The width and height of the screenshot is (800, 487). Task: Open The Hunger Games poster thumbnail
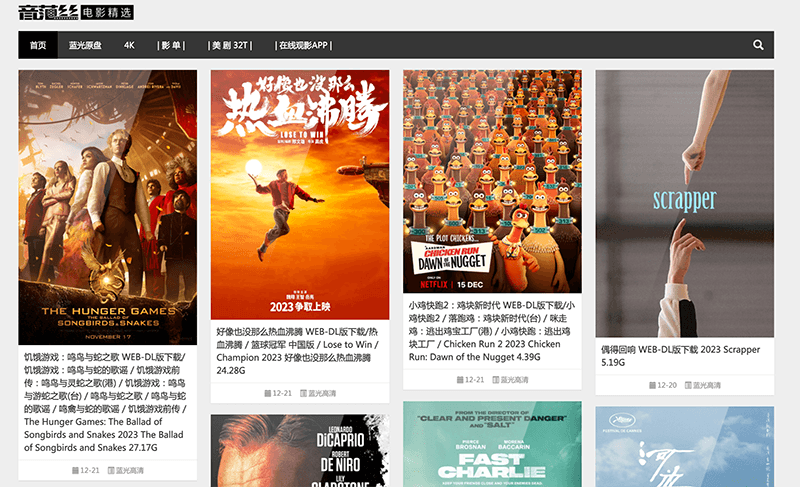click(x=108, y=207)
